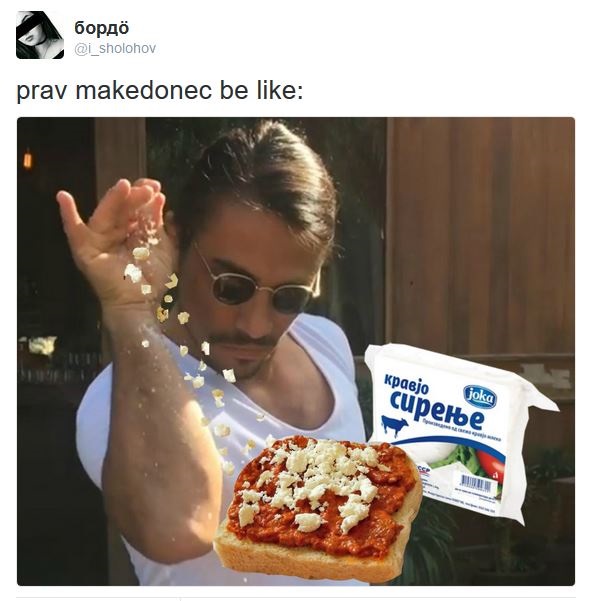This screenshot has width=597, height=601.
Task: Click the blue cow icon on package
Action: click(x=394, y=425)
